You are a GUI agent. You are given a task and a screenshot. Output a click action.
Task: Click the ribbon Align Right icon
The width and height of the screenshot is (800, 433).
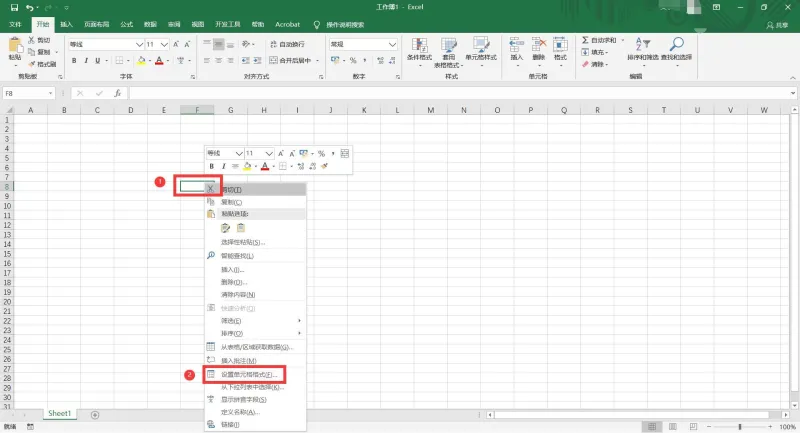pos(230,61)
